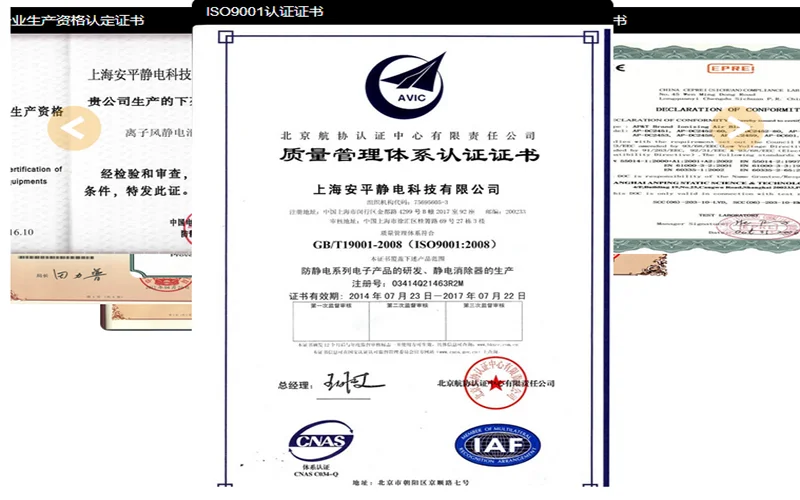Click the CNAS accreditation logo
Image resolution: width=800 pixels, height=500 pixels.
[320, 440]
